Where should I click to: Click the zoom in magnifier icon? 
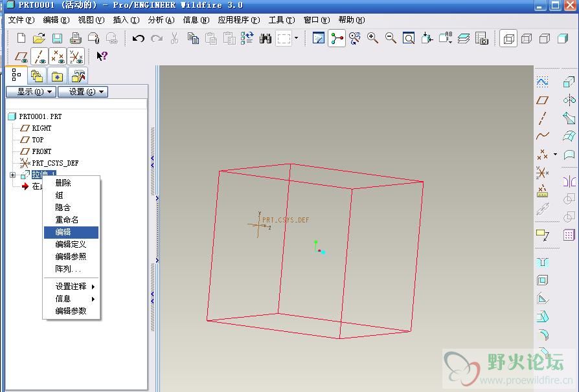pyautogui.click(x=372, y=38)
